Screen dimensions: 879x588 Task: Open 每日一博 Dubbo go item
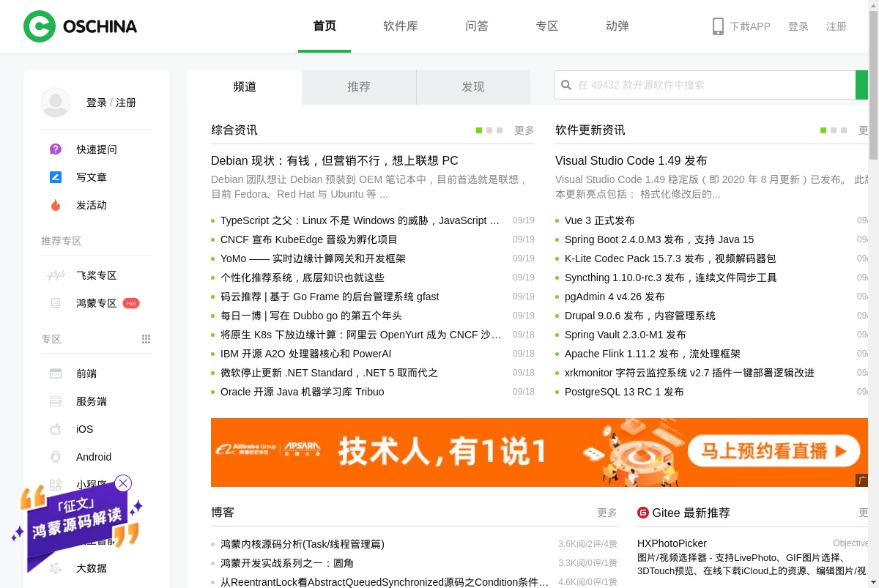click(x=311, y=316)
